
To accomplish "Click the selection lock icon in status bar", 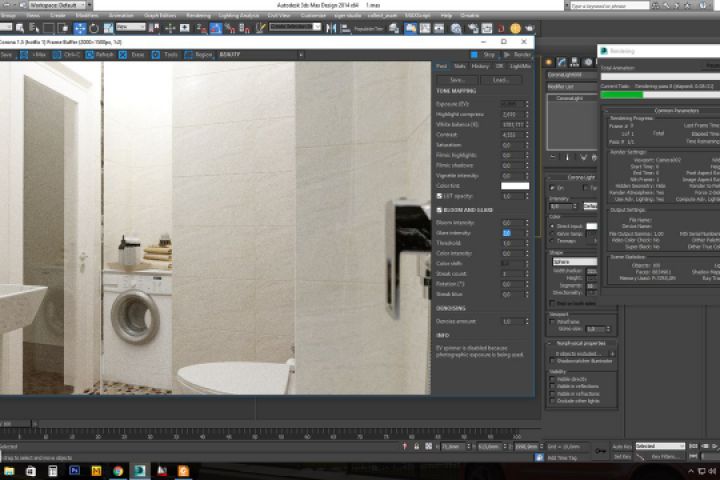I will (416, 446).
